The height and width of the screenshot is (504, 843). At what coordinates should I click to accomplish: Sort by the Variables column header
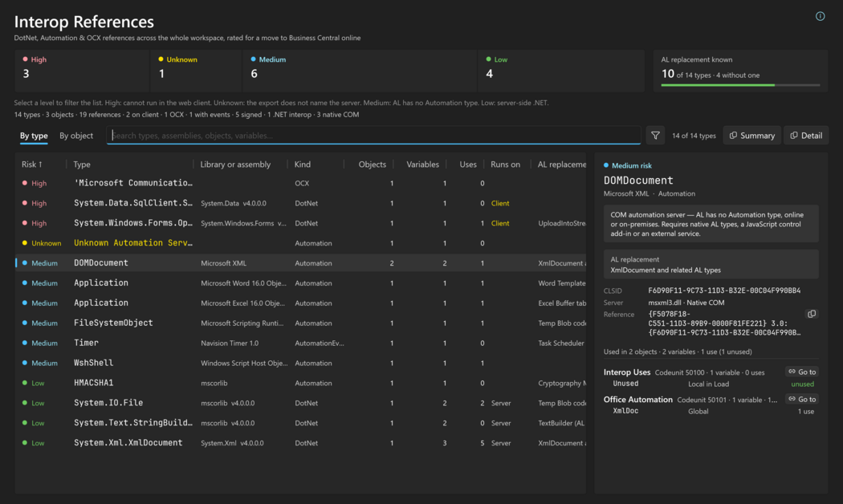click(x=422, y=165)
